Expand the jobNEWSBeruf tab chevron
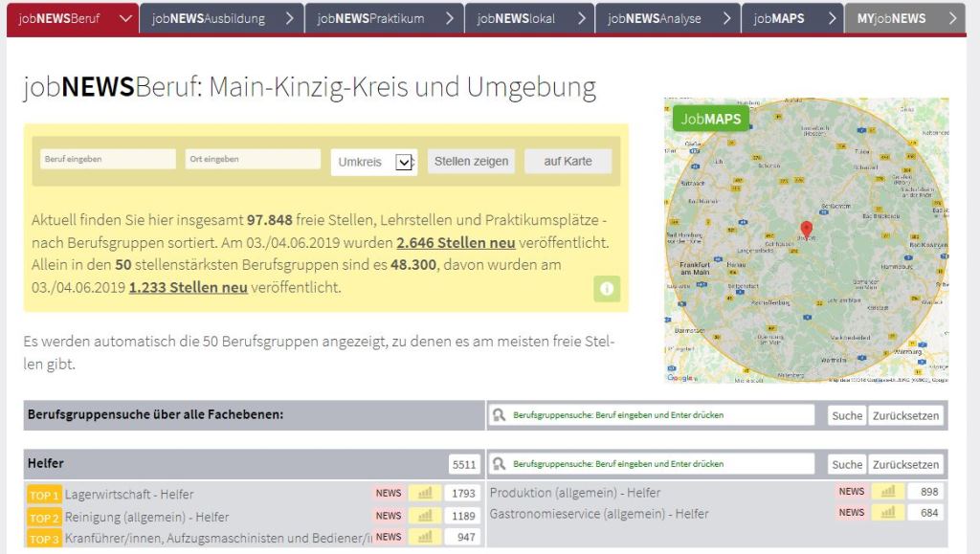Image resolution: width=980 pixels, height=554 pixels. click(126, 19)
